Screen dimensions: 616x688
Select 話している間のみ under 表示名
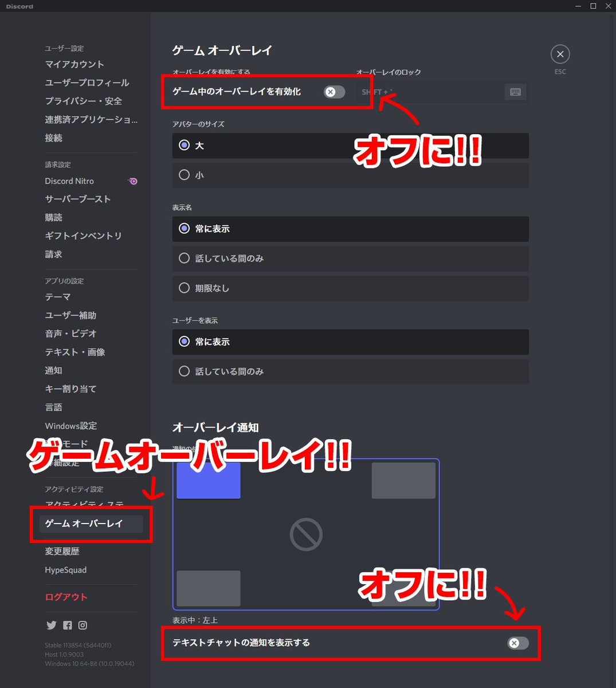(x=350, y=259)
